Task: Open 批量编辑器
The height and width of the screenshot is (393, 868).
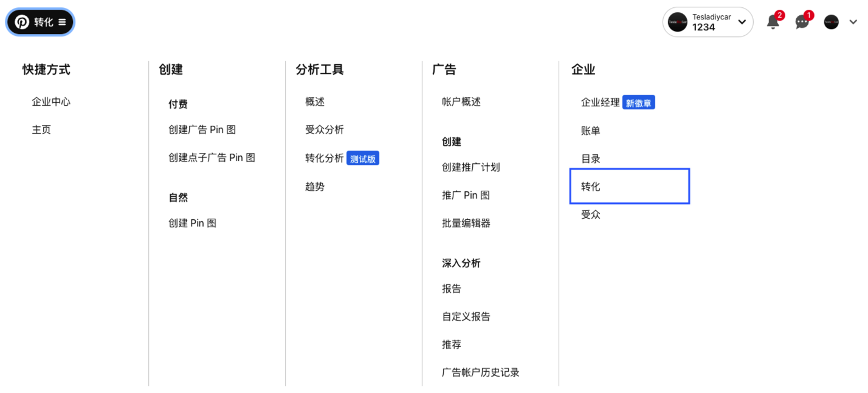Action: click(466, 223)
